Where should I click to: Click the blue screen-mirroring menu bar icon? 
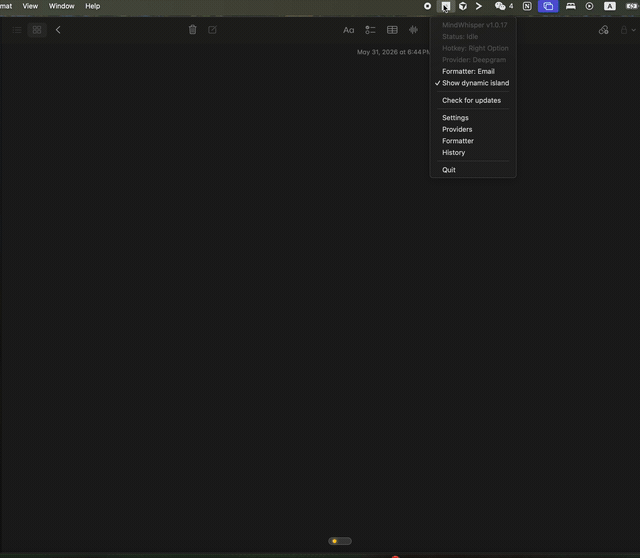click(x=548, y=6)
